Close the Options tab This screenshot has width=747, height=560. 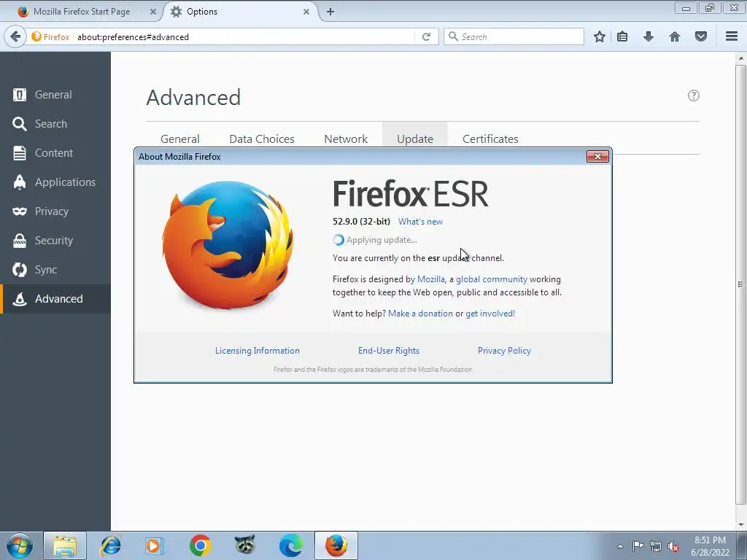pos(306,12)
